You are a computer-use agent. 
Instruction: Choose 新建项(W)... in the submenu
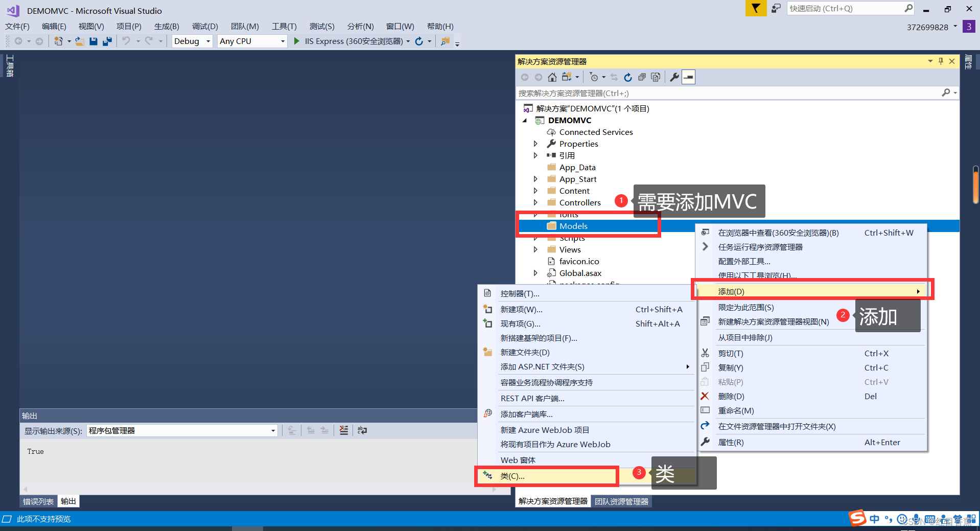[587, 309]
